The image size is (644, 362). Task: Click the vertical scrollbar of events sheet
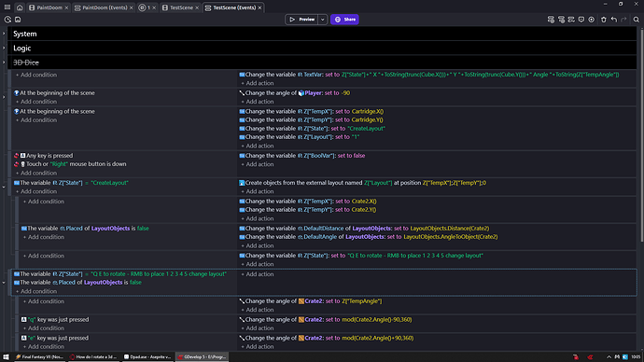click(x=641, y=135)
